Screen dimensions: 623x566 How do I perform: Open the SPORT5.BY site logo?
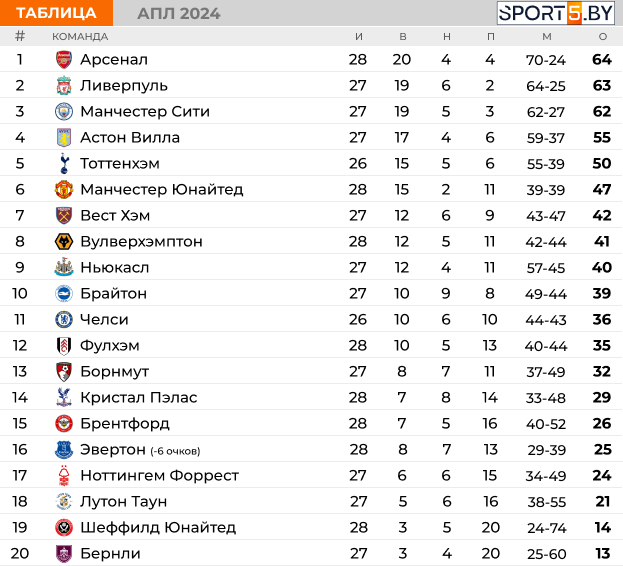pyautogui.click(x=556, y=13)
